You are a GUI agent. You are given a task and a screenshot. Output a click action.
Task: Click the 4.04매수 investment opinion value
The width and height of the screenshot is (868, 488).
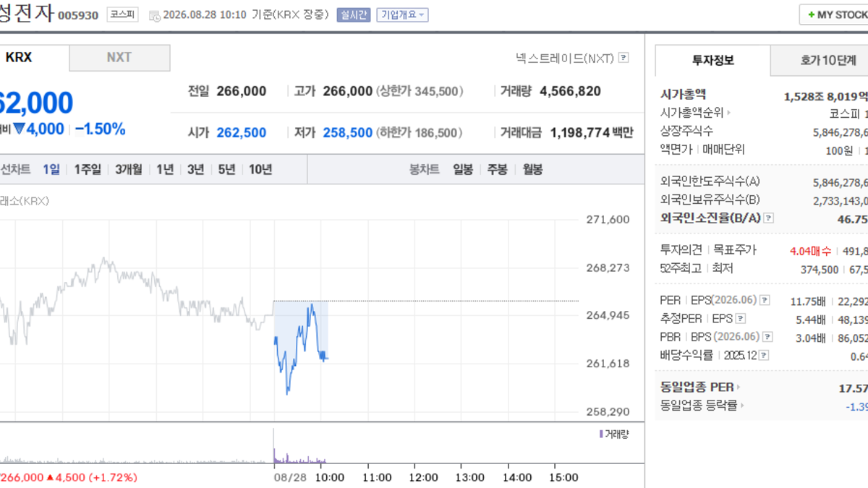coord(809,250)
